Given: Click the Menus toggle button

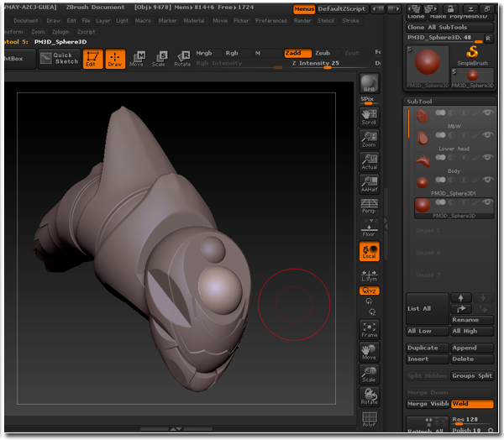Looking at the screenshot, I should click(304, 9).
